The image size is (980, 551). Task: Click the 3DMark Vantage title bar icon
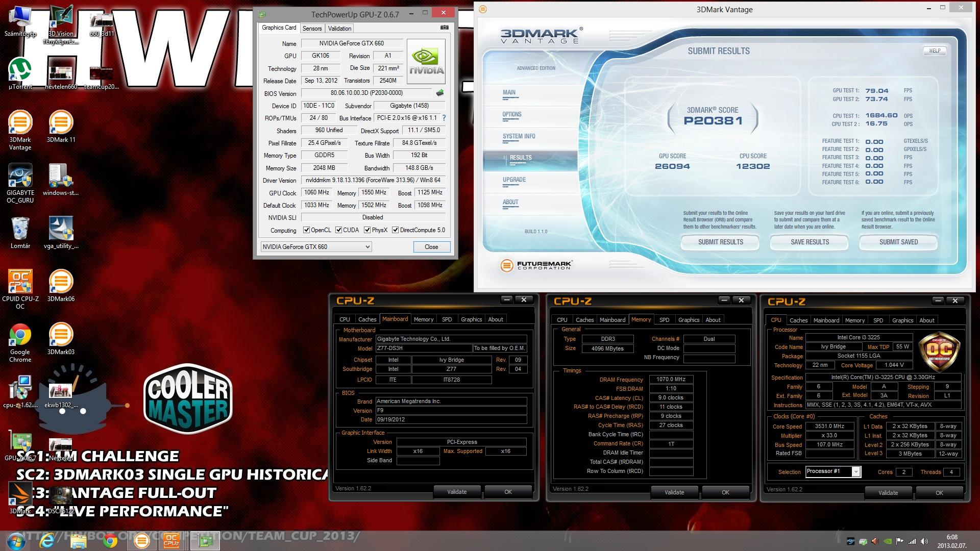coord(483,9)
